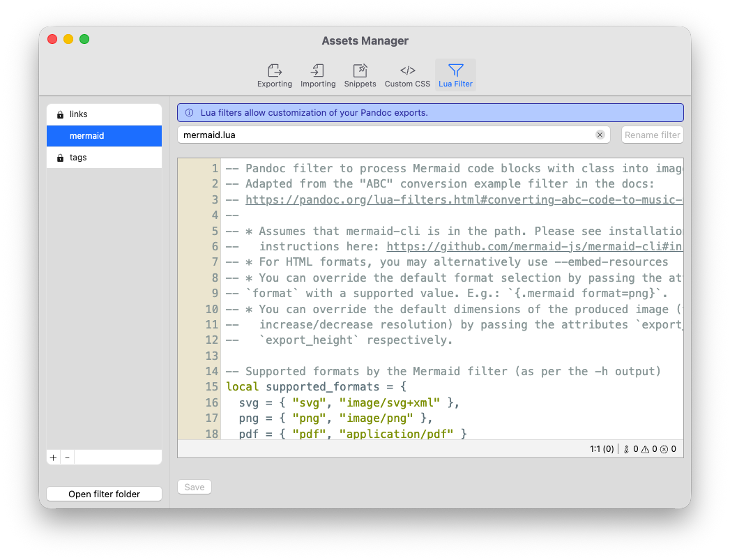Add a new filter with plus button

[x=53, y=457]
